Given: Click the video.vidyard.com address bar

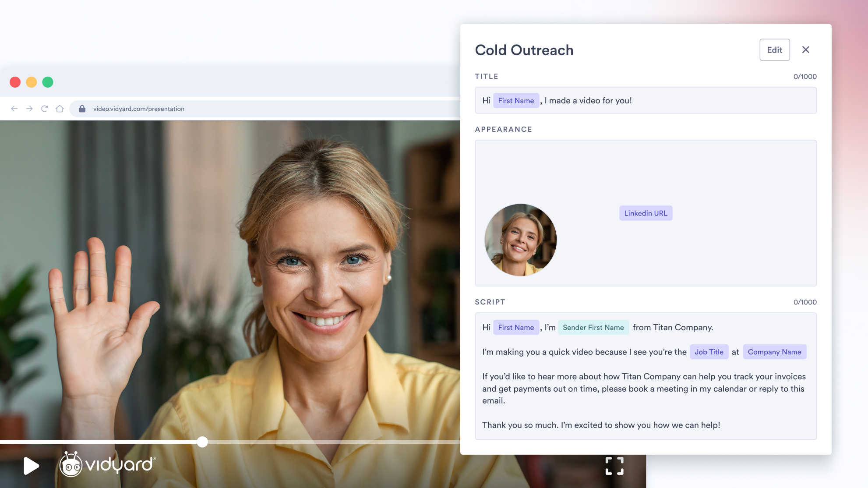Looking at the screenshot, I should tap(265, 109).
